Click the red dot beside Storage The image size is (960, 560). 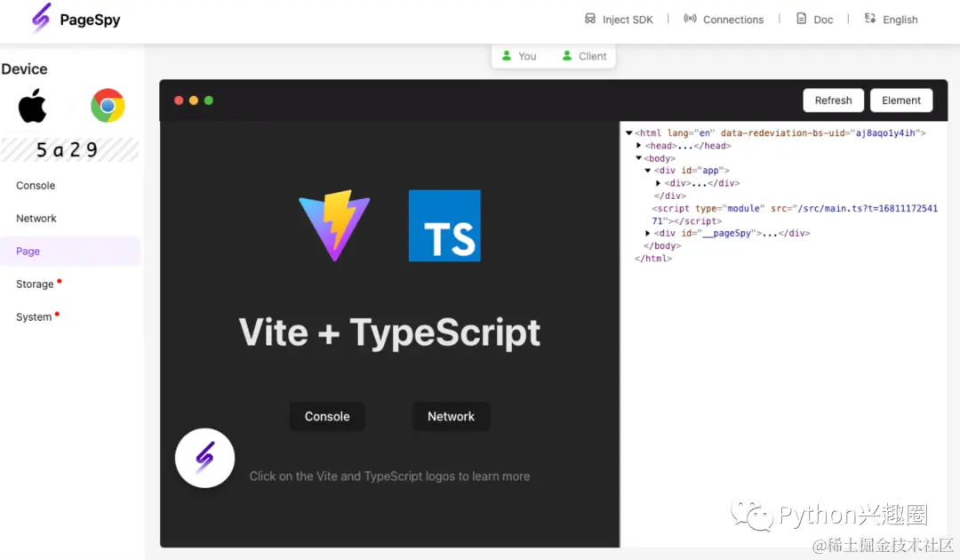click(x=60, y=282)
